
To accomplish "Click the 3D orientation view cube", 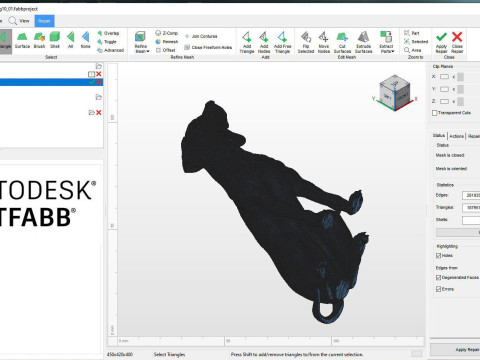I will coord(394,92).
